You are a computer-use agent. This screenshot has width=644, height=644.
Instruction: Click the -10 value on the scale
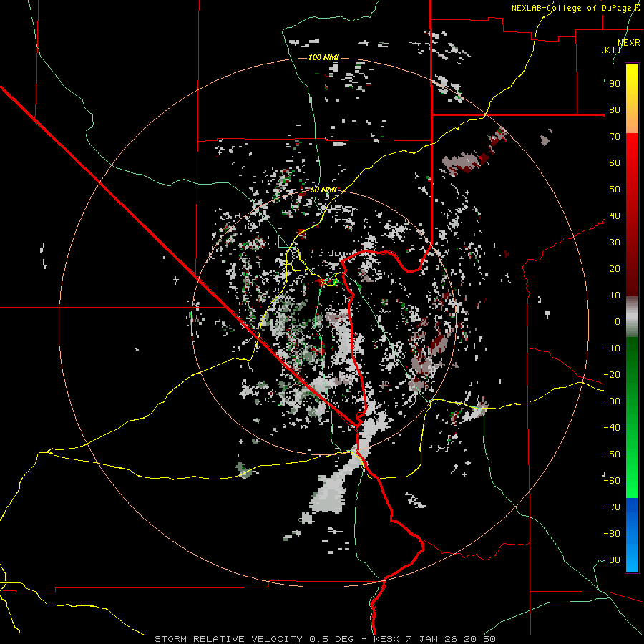coord(612,348)
